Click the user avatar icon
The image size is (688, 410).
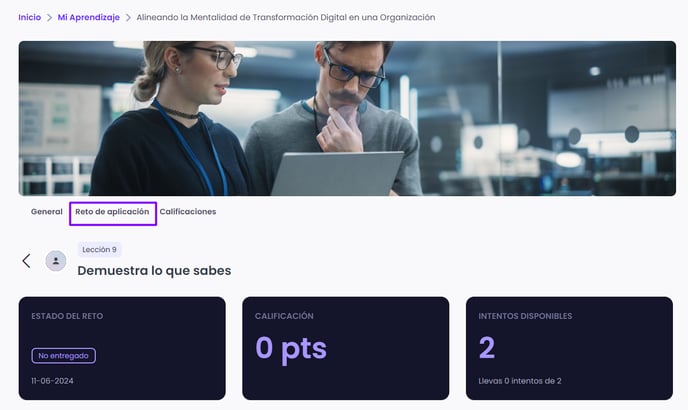pyautogui.click(x=56, y=261)
